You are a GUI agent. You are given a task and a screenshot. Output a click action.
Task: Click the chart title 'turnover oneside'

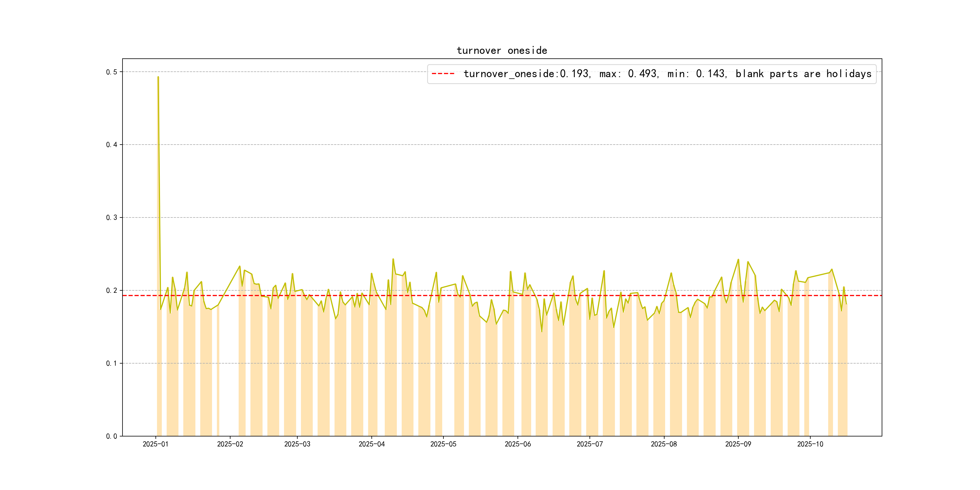point(501,51)
